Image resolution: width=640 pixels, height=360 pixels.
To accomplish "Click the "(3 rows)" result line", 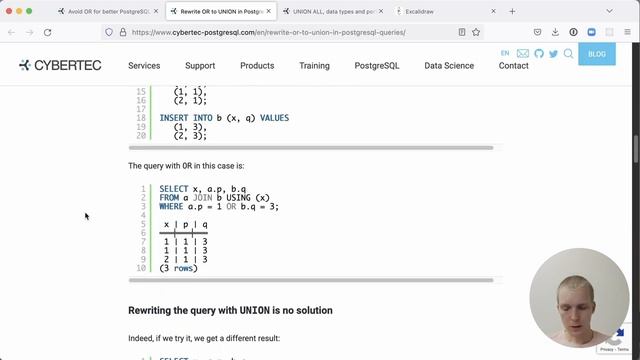I will pos(178,268).
